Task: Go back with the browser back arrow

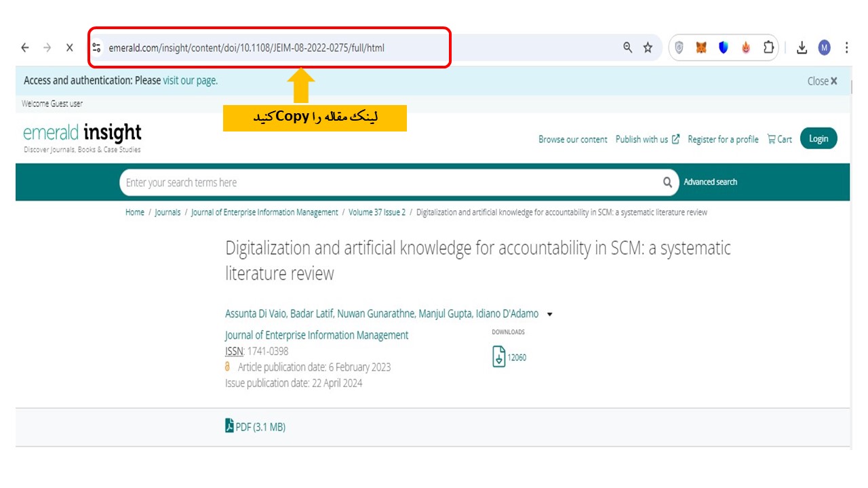Action: coord(25,47)
